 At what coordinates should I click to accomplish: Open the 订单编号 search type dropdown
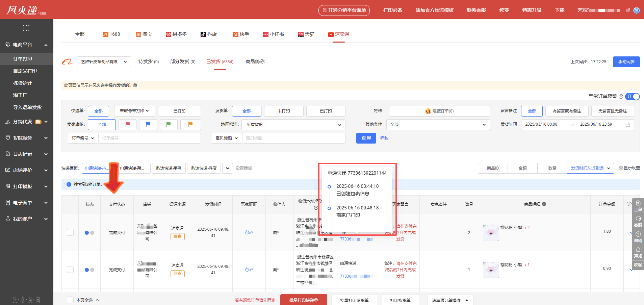83,138
